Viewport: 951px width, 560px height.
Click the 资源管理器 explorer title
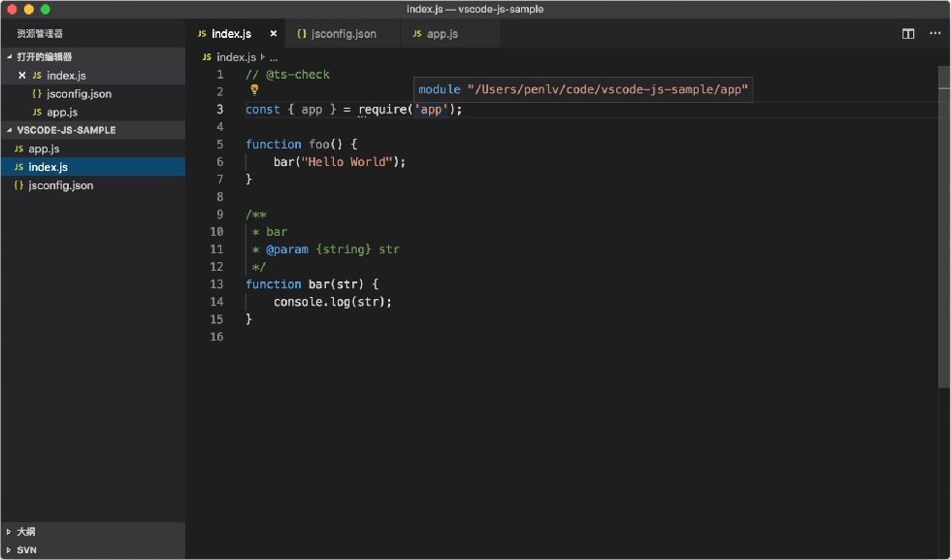(40, 34)
